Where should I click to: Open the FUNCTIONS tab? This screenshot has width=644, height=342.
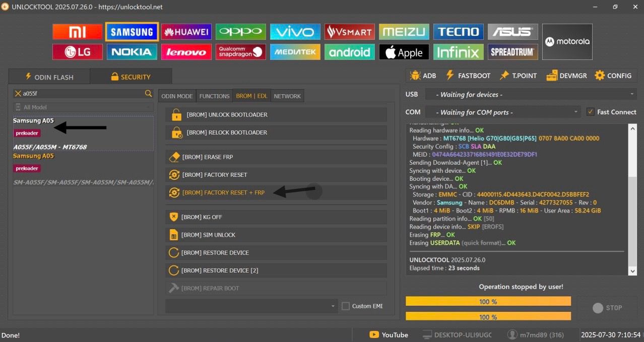pos(214,96)
